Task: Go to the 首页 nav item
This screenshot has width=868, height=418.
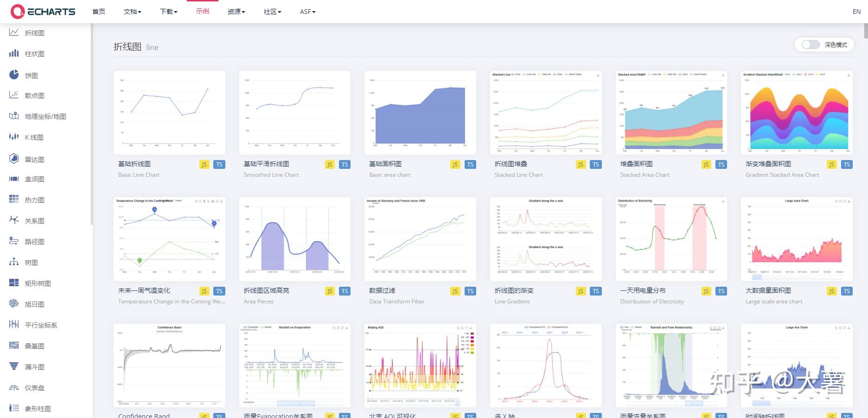Action: pos(99,12)
